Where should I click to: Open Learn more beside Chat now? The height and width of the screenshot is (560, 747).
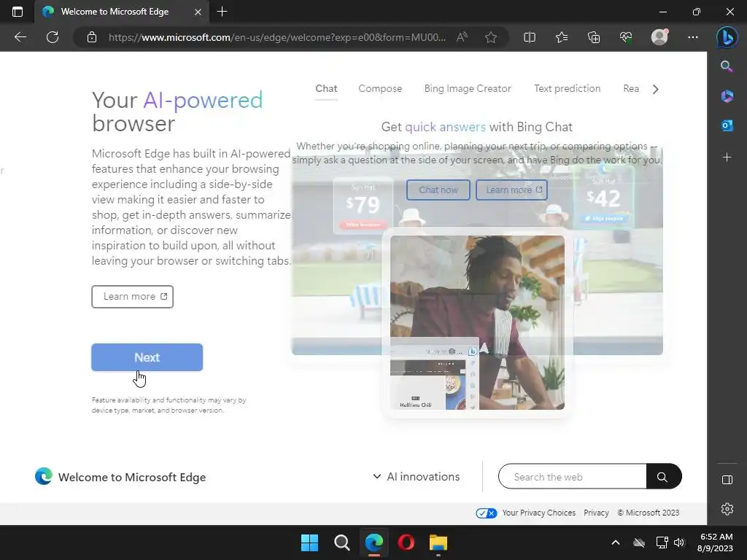click(512, 190)
